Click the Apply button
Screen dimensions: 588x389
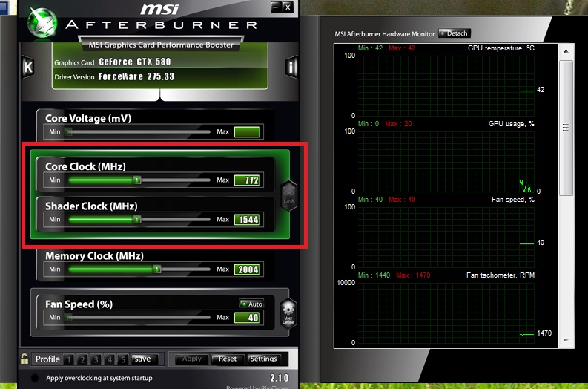(x=191, y=359)
